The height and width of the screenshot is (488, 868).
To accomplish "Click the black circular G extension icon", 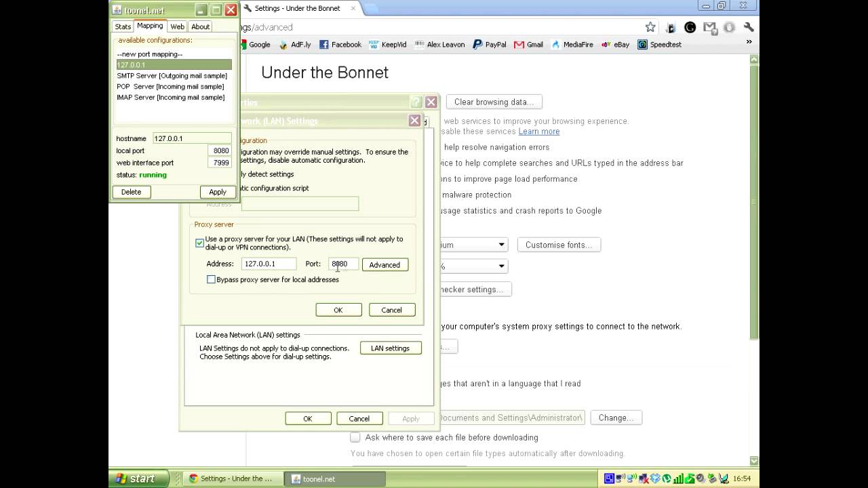I will [690, 27].
